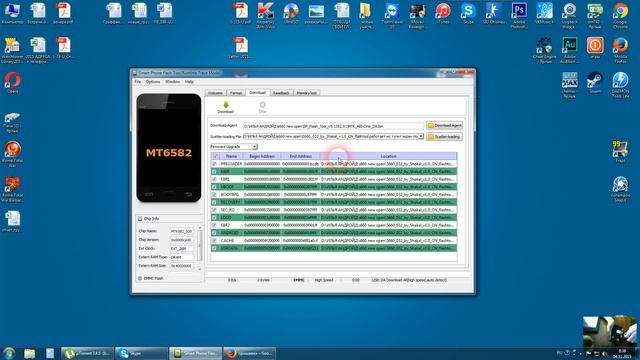Switch to uTorrent taskbar window
The width and height of the screenshot is (640, 360).
click(87, 353)
